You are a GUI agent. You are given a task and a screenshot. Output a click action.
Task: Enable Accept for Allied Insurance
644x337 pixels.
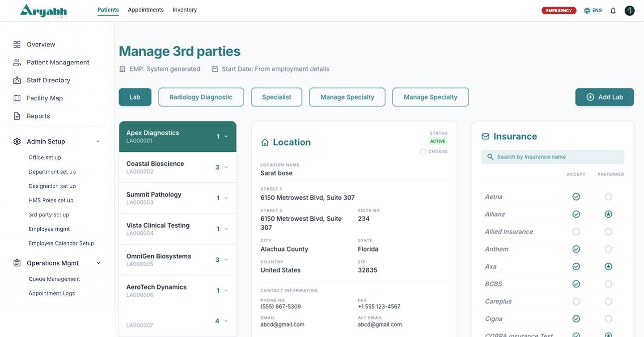576,232
